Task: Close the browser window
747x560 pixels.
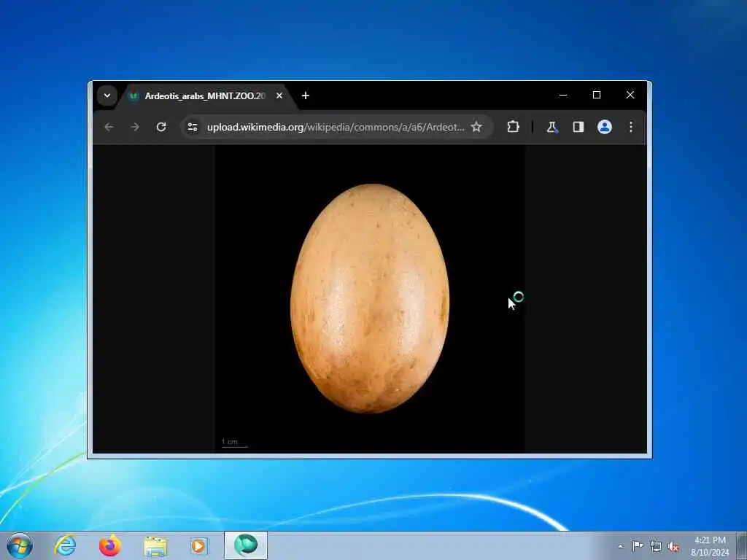Action: click(630, 96)
